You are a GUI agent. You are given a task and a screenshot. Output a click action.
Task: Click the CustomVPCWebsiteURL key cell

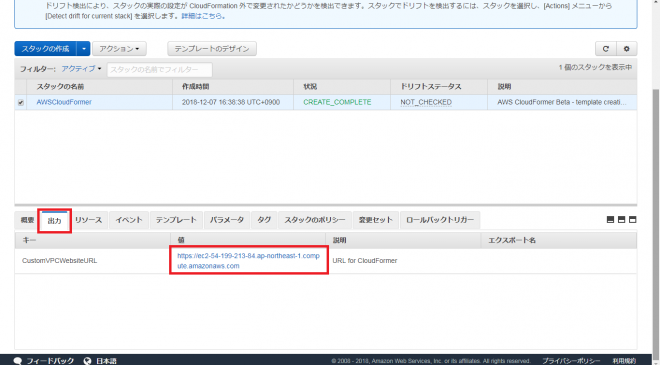coord(59,261)
